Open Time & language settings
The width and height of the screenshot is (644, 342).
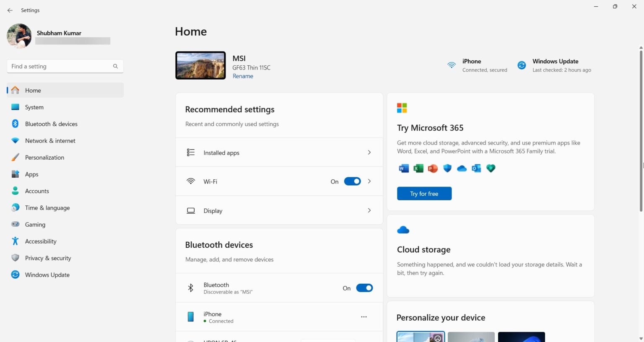pyautogui.click(x=47, y=207)
